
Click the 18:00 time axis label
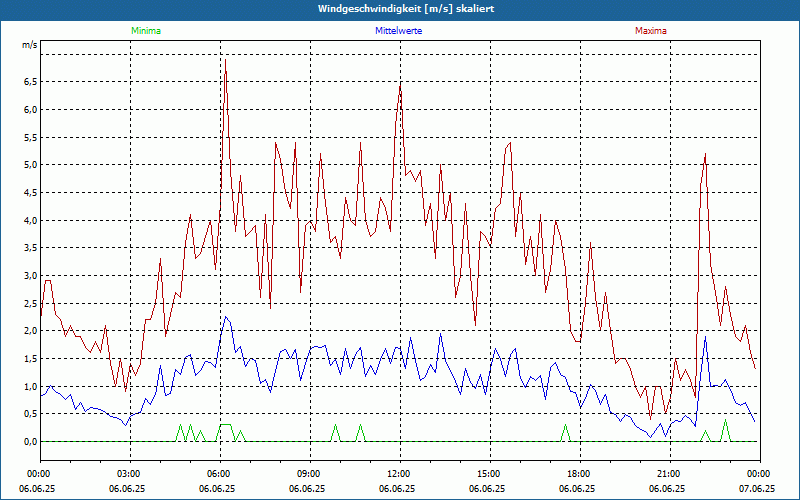[x=577, y=474]
